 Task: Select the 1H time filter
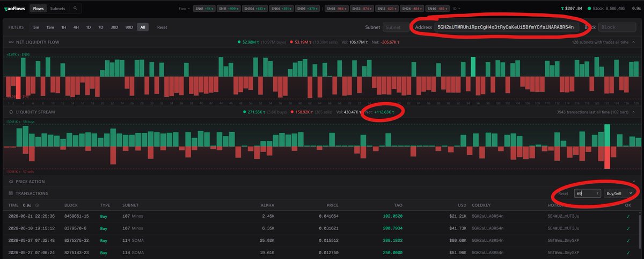63,27
